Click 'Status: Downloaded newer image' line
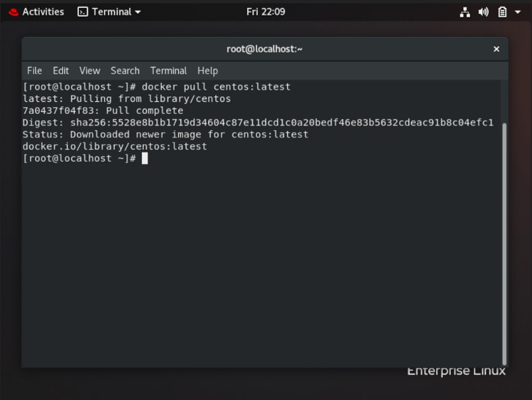The width and height of the screenshot is (532, 400). [165, 135]
